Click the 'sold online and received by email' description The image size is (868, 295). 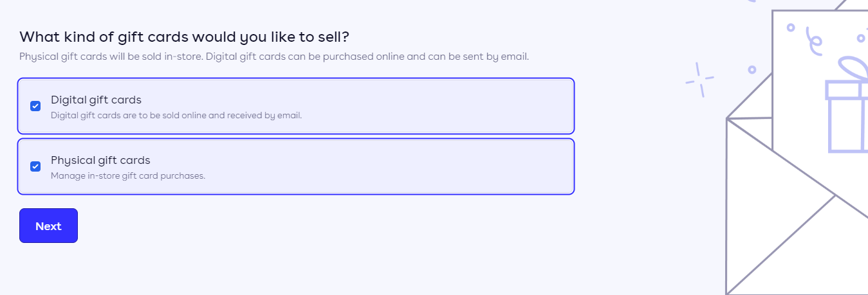(x=176, y=116)
